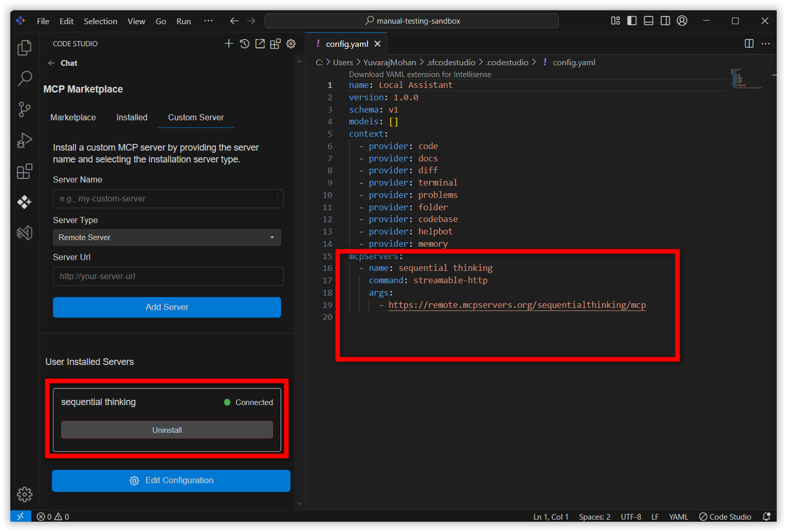Viewport: 787px width, 532px height.
Task: Open Accounts icon in title bar
Action: pyautogui.click(x=682, y=21)
